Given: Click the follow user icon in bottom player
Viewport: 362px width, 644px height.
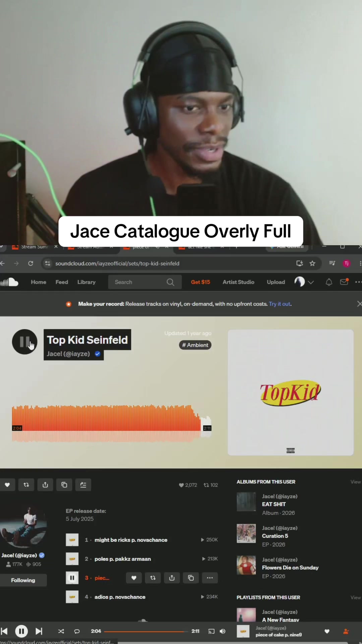Looking at the screenshot, I should [346, 631].
